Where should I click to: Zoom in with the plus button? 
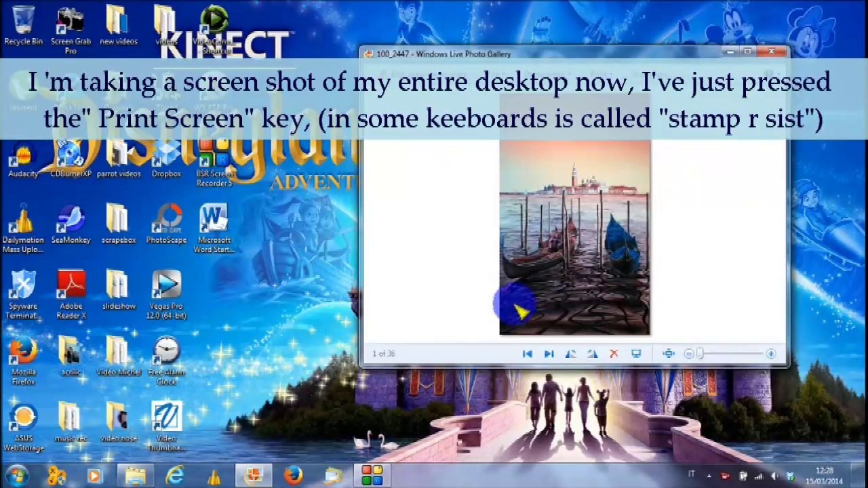(x=770, y=353)
